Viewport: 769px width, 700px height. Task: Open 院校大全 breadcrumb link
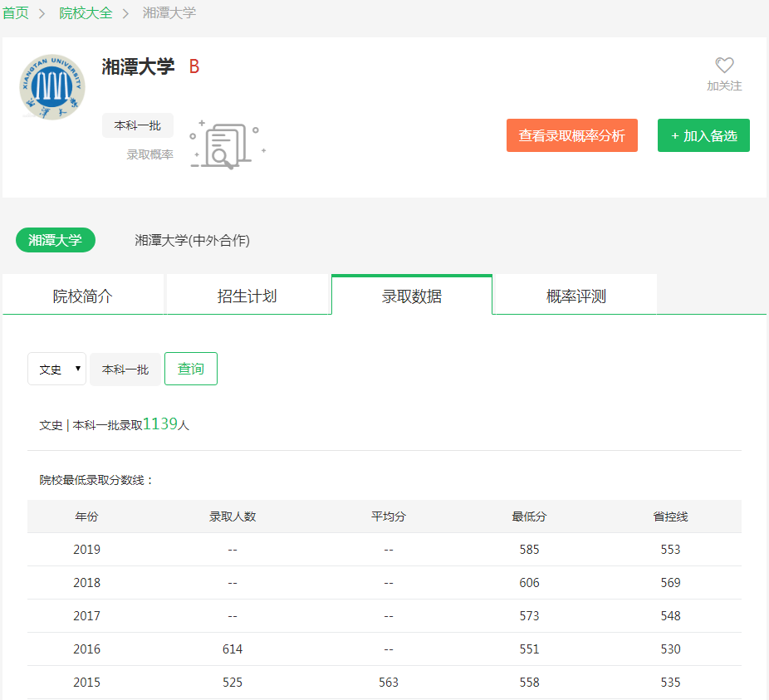86,12
